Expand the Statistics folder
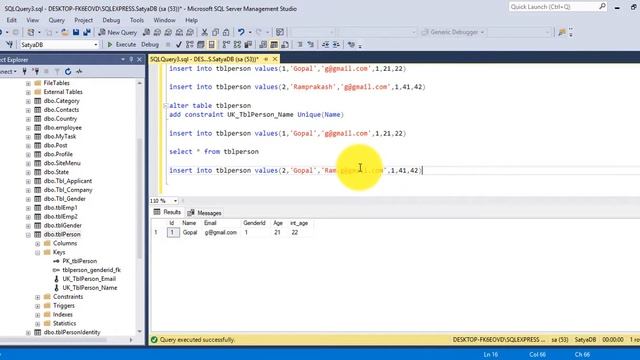The height and width of the screenshot is (360, 640). click(x=38, y=324)
